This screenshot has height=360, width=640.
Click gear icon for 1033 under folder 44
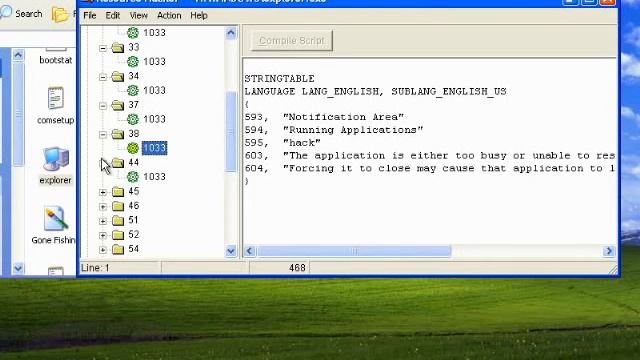click(133, 177)
